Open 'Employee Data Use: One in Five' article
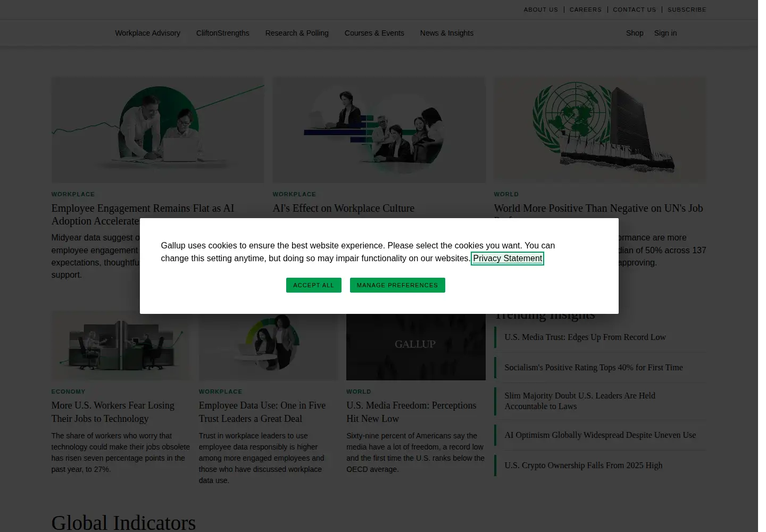Image resolution: width=766 pixels, height=532 pixels. coord(262,412)
